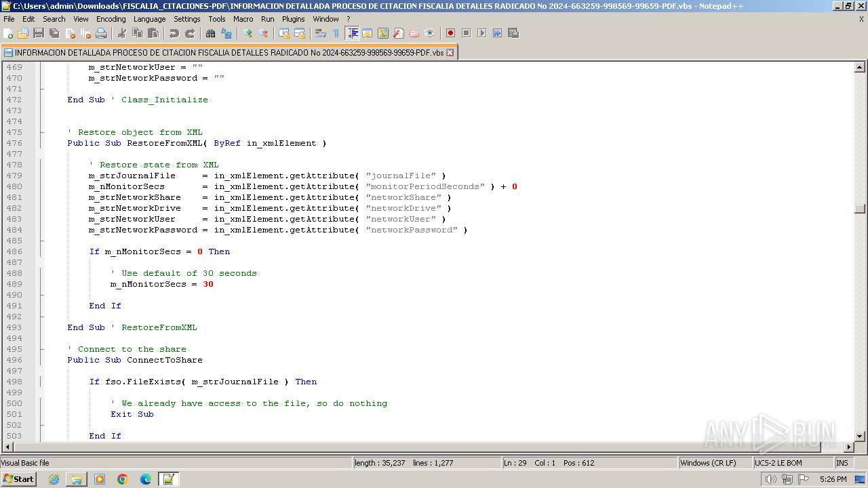The height and width of the screenshot is (488, 868).
Task: Open Replace dialog via the toolbar icon
Action: click(226, 33)
